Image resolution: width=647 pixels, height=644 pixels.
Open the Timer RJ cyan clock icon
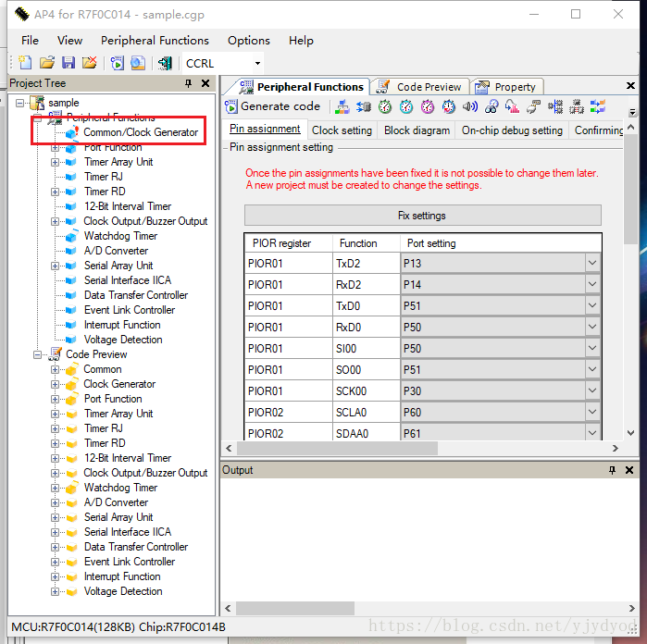pos(406,106)
